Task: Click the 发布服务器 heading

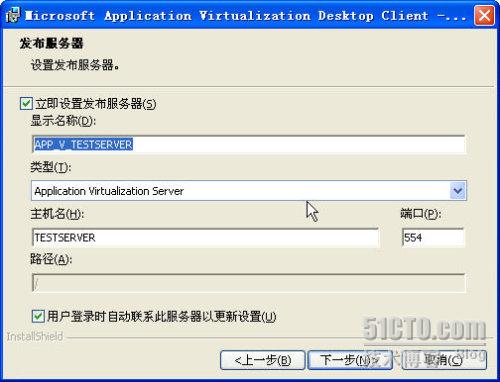Action: point(51,43)
